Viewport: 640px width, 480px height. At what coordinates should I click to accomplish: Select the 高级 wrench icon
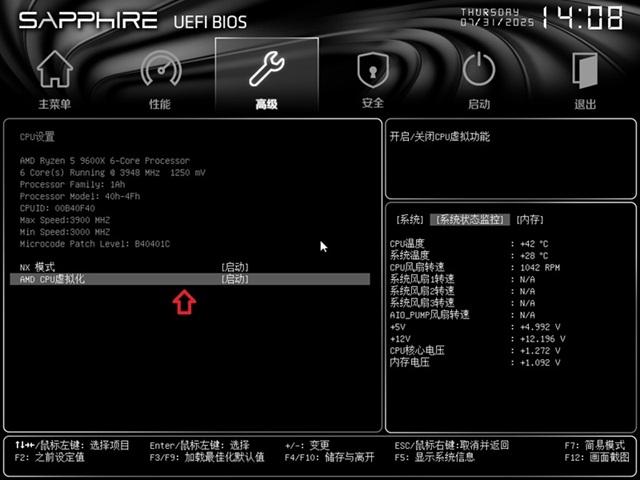(267, 69)
